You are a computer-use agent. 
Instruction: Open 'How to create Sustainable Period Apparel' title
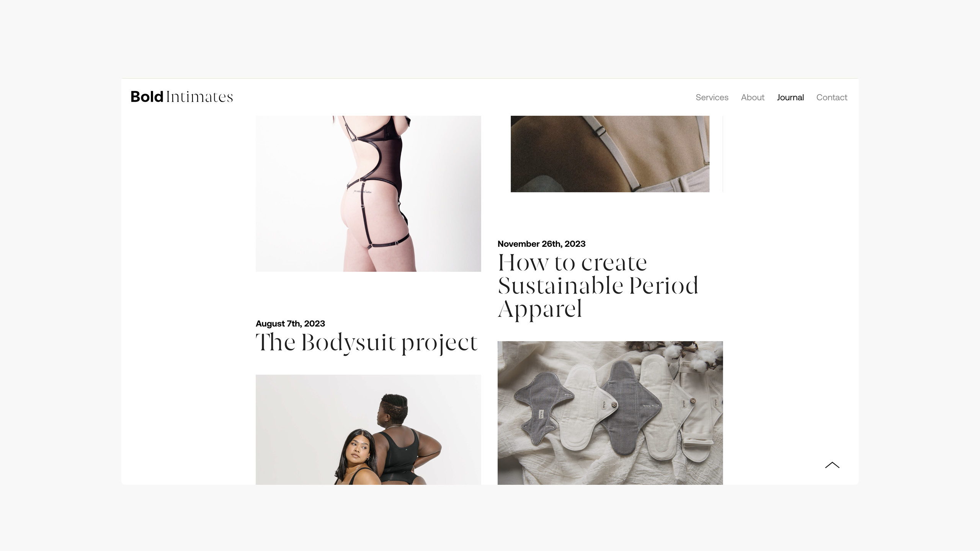pos(598,285)
